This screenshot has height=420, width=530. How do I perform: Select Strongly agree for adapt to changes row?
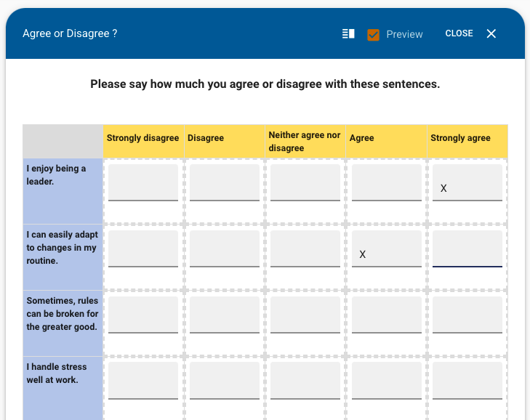[x=467, y=249]
